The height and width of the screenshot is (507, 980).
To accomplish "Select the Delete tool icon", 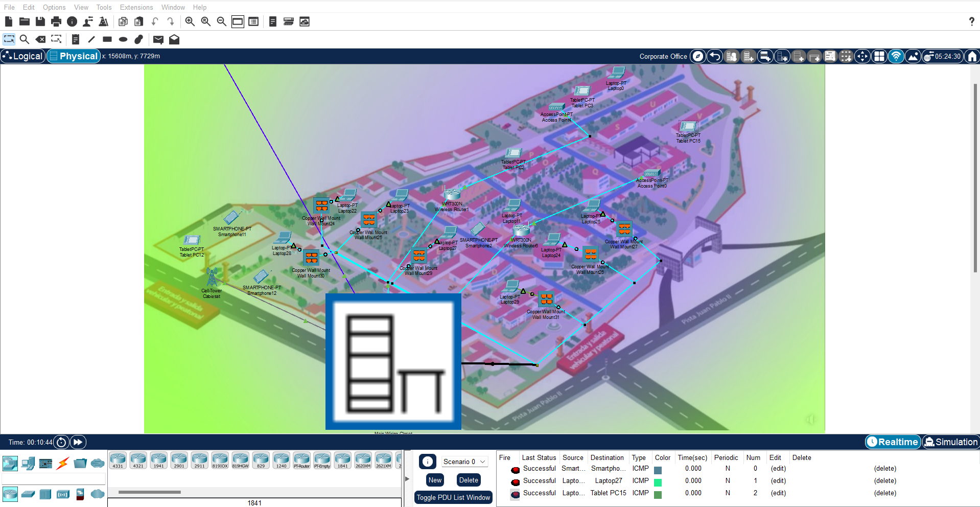I will (40, 39).
